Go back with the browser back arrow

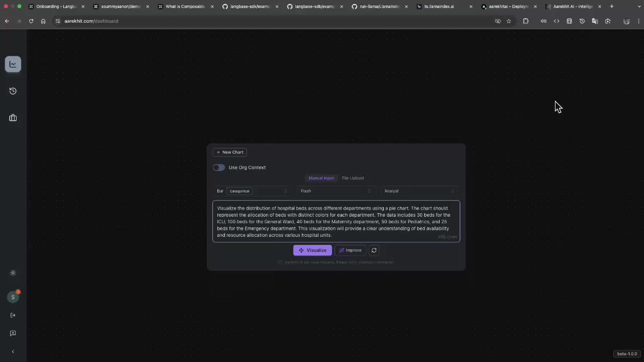(x=7, y=21)
